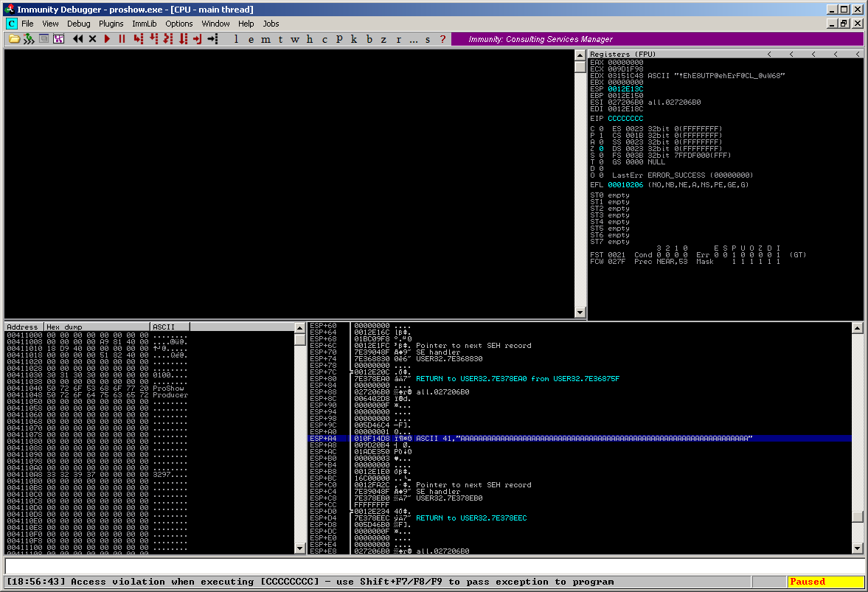868x592 pixels.
Task: Click the Go to address arrow icon
Action: pos(212,39)
